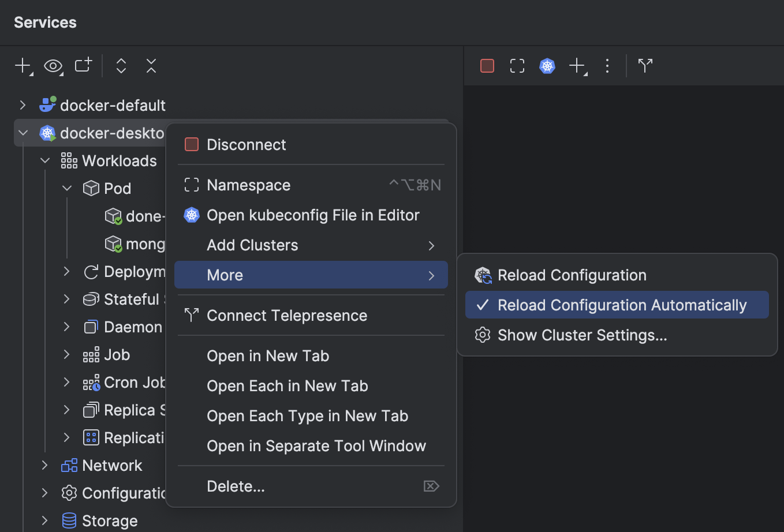
Task: Click Delete at the bottom of the menu
Action: [x=236, y=486]
